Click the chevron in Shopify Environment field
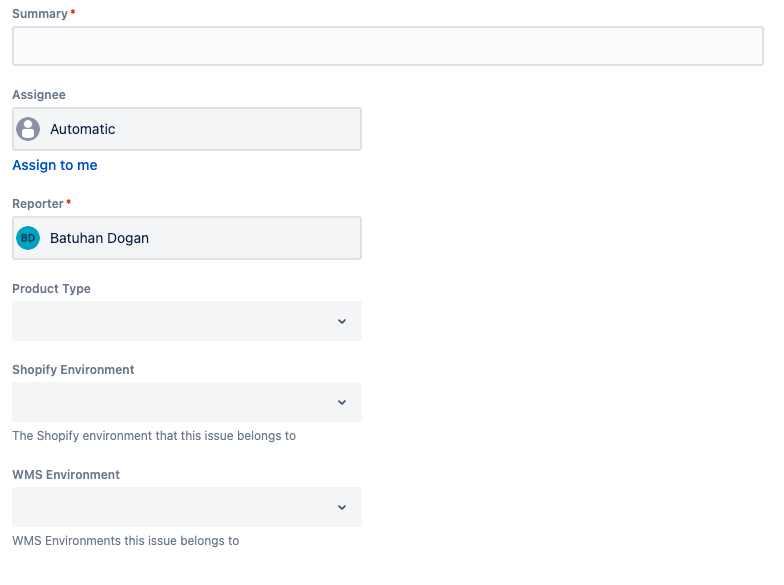Image resolution: width=784 pixels, height=585 pixels. pyautogui.click(x=342, y=402)
